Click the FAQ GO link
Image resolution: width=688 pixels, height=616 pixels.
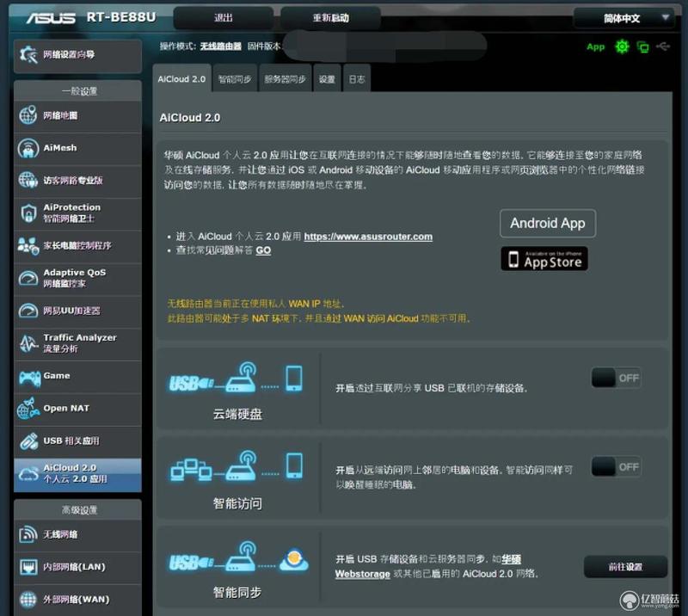263,250
